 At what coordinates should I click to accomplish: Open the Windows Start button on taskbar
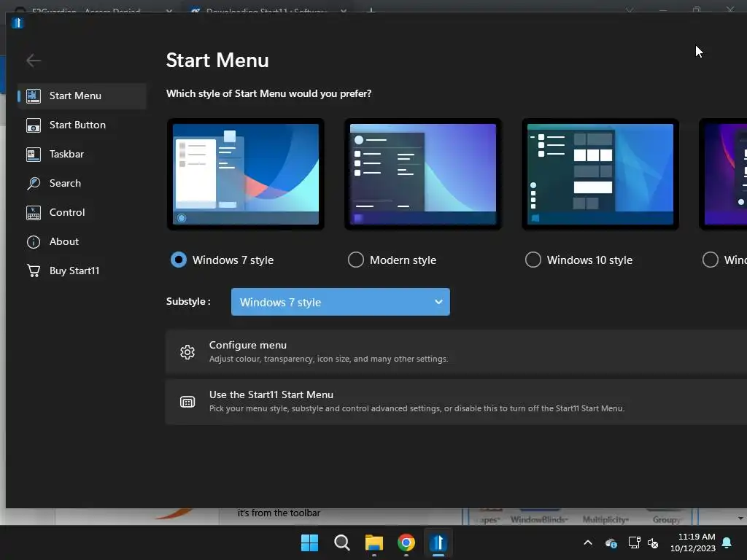pos(309,542)
